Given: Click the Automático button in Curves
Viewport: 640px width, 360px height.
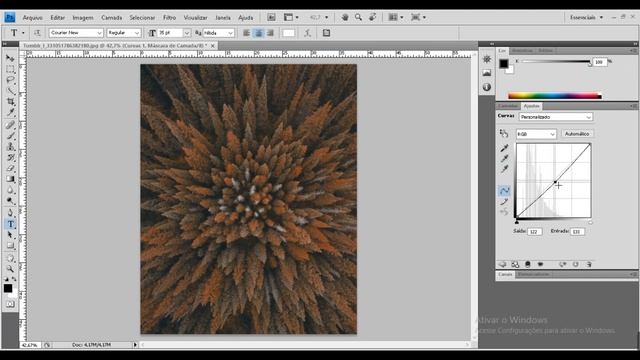Looking at the screenshot, I should 577,134.
